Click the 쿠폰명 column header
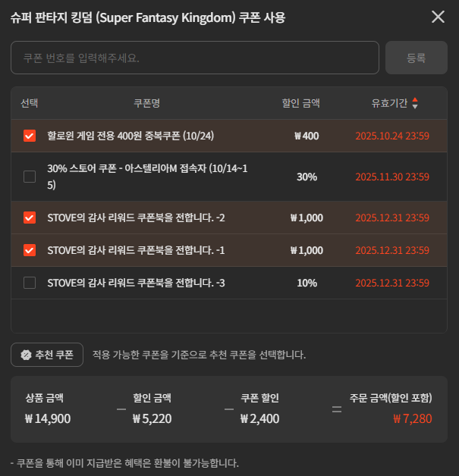The image size is (459, 476). 146,103
